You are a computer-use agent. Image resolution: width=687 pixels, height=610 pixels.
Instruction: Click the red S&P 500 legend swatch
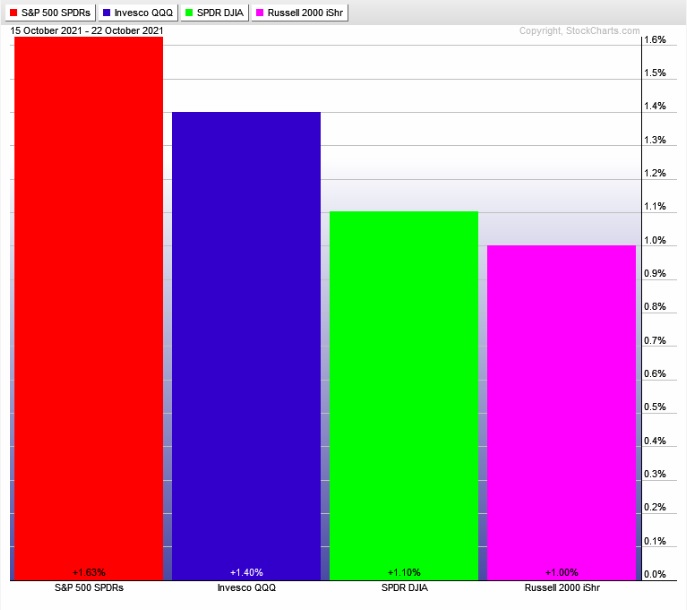(x=14, y=13)
